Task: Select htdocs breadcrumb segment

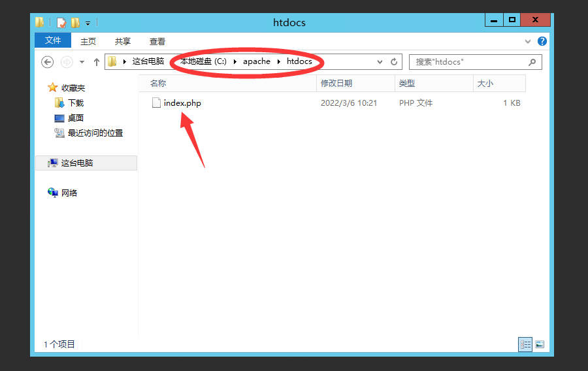Action: (x=299, y=61)
